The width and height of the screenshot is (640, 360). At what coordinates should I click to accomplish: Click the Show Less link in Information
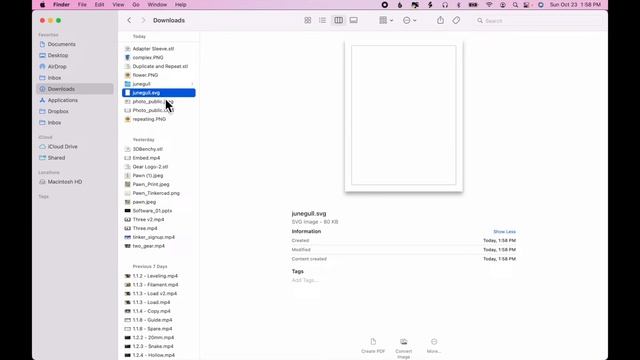pyautogui.click(x=504, y=231)
